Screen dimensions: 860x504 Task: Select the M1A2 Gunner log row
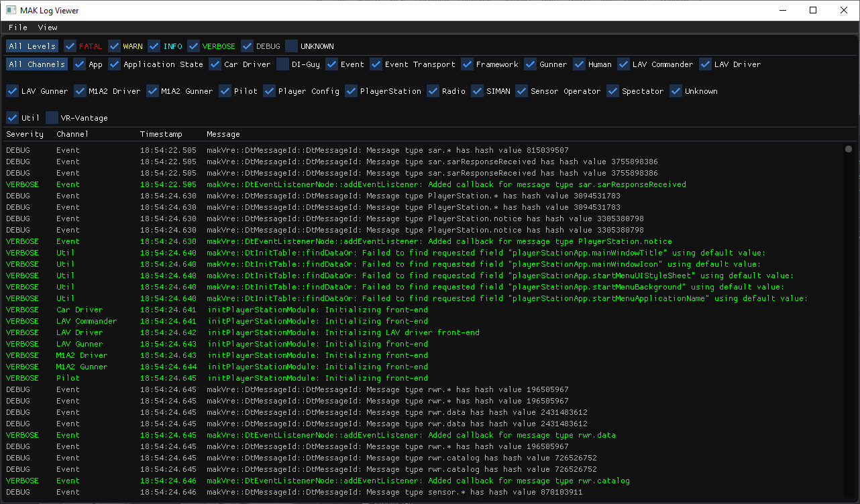tap(423, 367)
